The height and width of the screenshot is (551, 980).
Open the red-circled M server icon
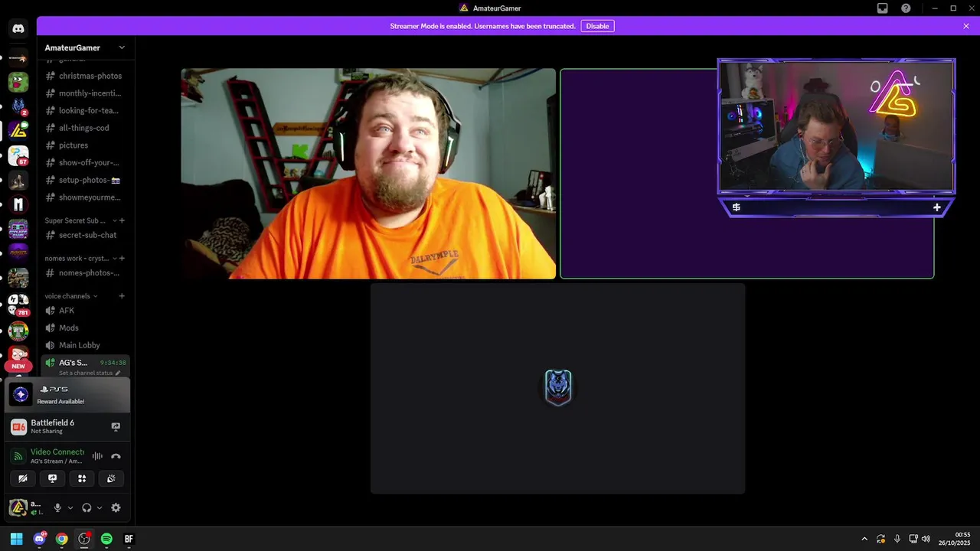(x=18, y=205)
